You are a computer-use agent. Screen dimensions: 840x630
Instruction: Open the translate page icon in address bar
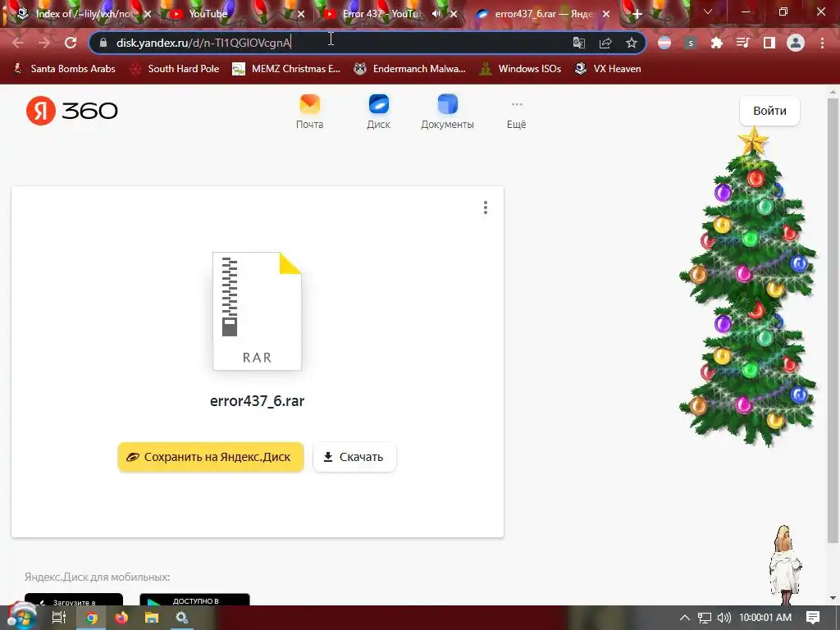578,43
